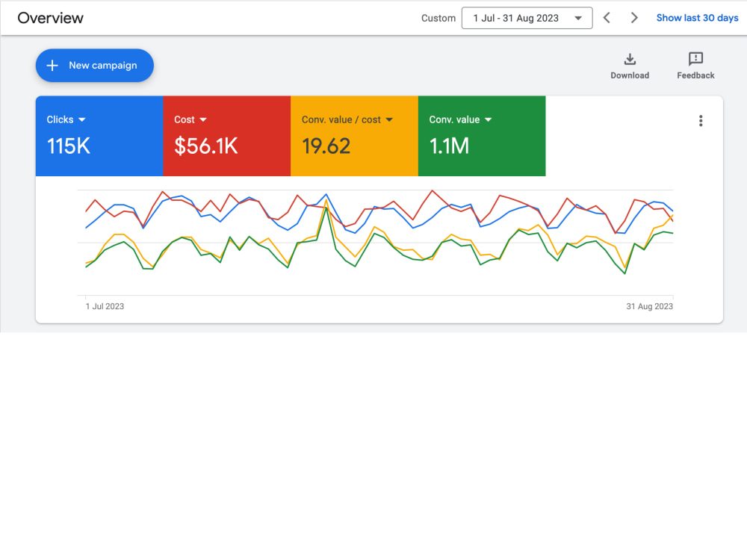Click the 1 Jul 2023 axis label
This screenshot has height=560, width=747.
(x=105, y=306)
